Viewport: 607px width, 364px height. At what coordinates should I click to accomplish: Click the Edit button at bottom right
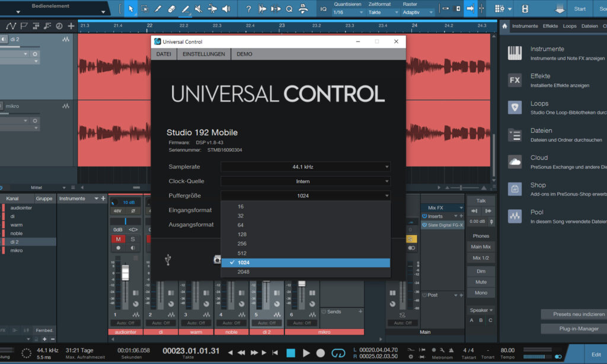coord(596,355)
